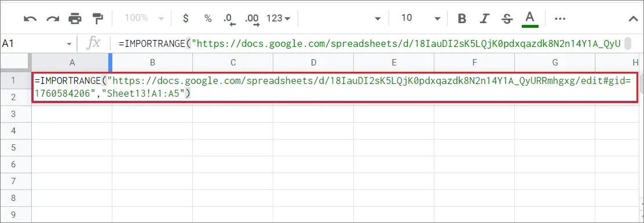644x223 pixels.
Task: Click the Print icon
Action: (75, 19)
